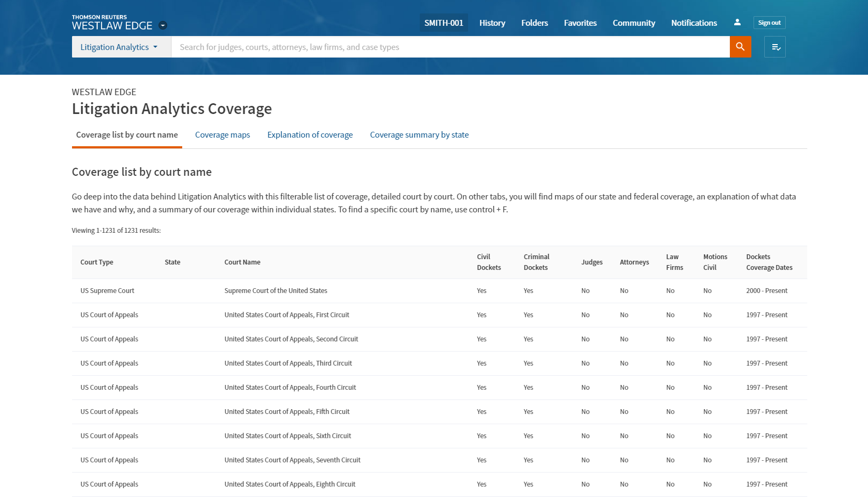868x500 pixels.
Task: Expand the Westlaw Edge product switcher arrow
Action: (x=163, y=25)
